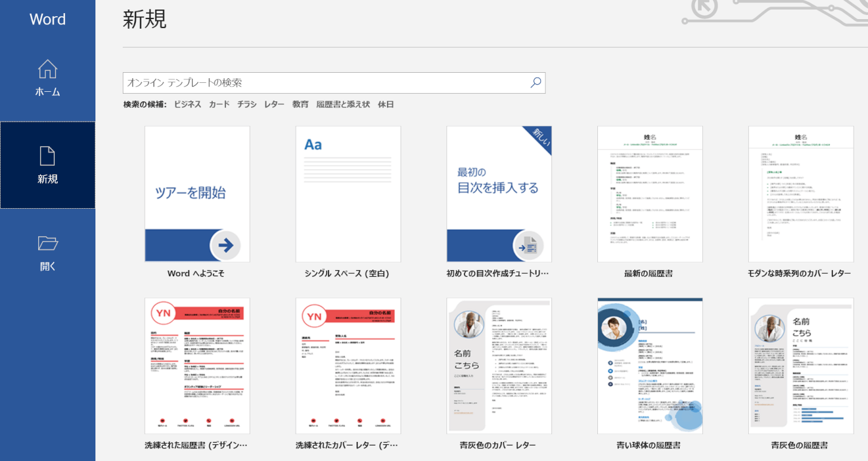Image resolution: width=868 pixels, height=461 pixels.
Task: Select the 青い球体の履歴書 template
Action: click(x=650, y=366)
